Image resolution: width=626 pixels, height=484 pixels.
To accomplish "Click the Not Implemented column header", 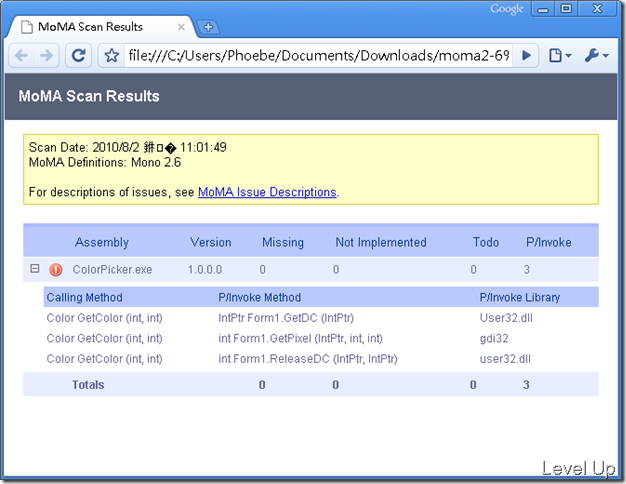I will pos(381,242).
